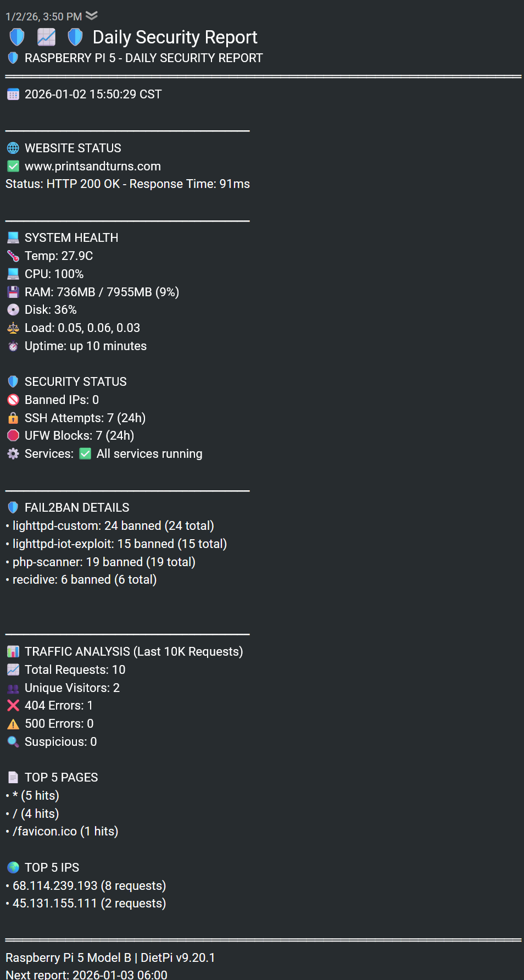The width and height of the screenshot is (524, 980).
Task: Click the thermometer icon next to Temp
Action: pyautogui.click(x=13, y=256)
